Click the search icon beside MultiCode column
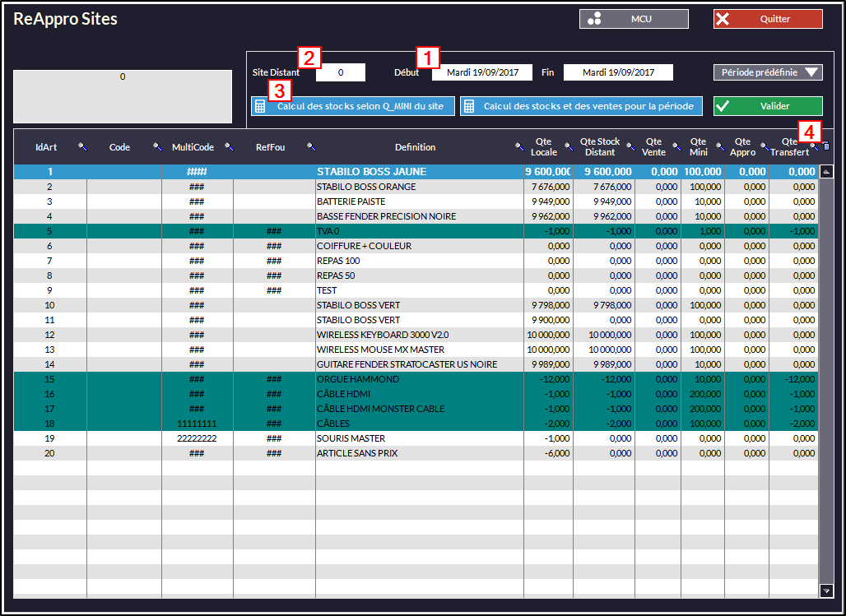The width and height of the screenshot is (846, 616). click(230, 146)
